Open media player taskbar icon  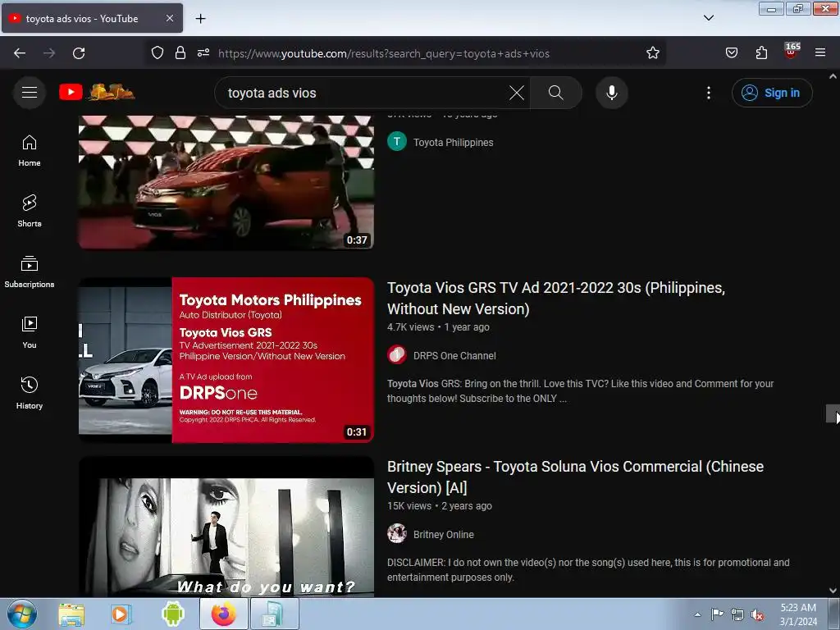(x=121, y=614)
